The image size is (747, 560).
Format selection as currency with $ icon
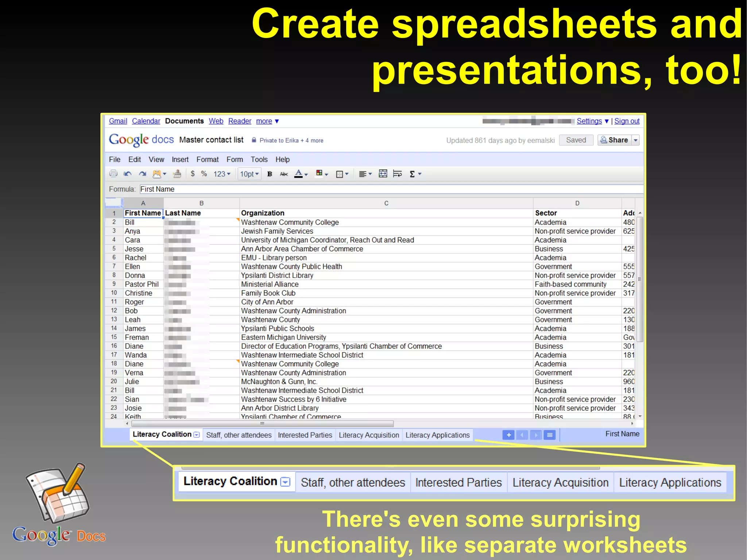[193, 174]
